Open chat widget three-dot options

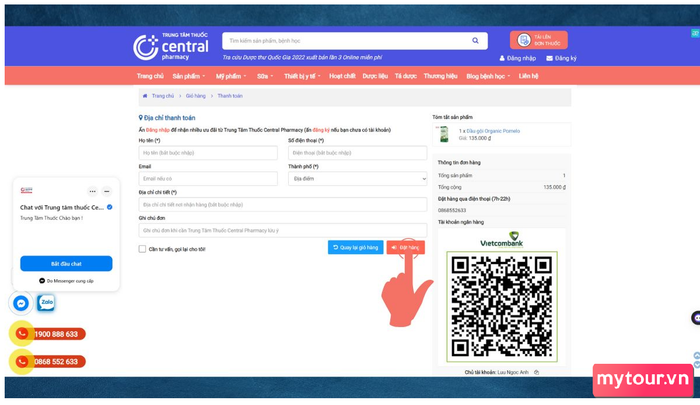(x=92, y=191)
